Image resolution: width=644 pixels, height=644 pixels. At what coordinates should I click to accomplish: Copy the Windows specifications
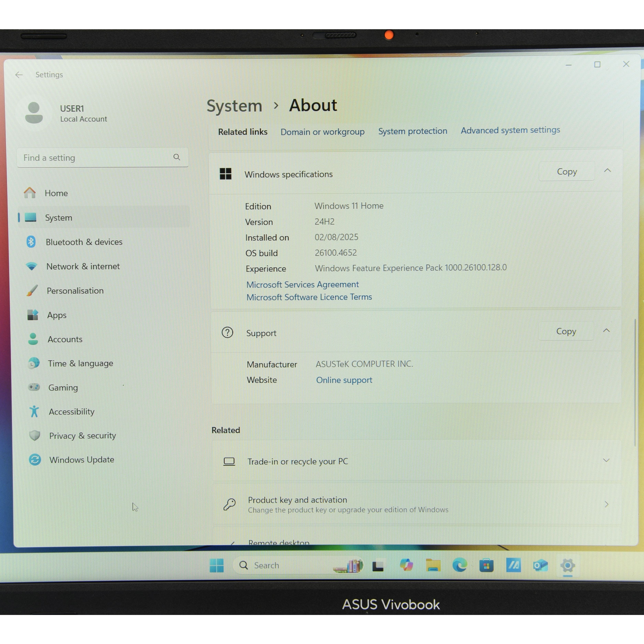point(567,171)
